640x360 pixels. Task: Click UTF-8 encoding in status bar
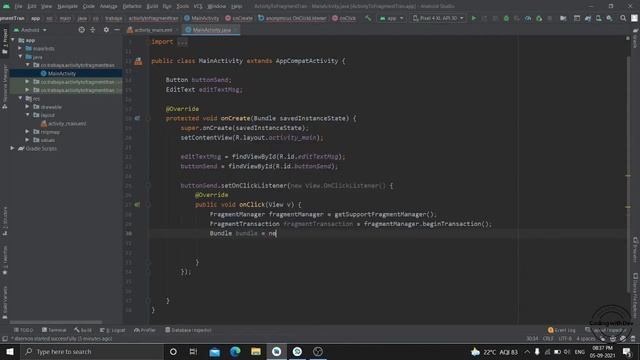(565, 339)
